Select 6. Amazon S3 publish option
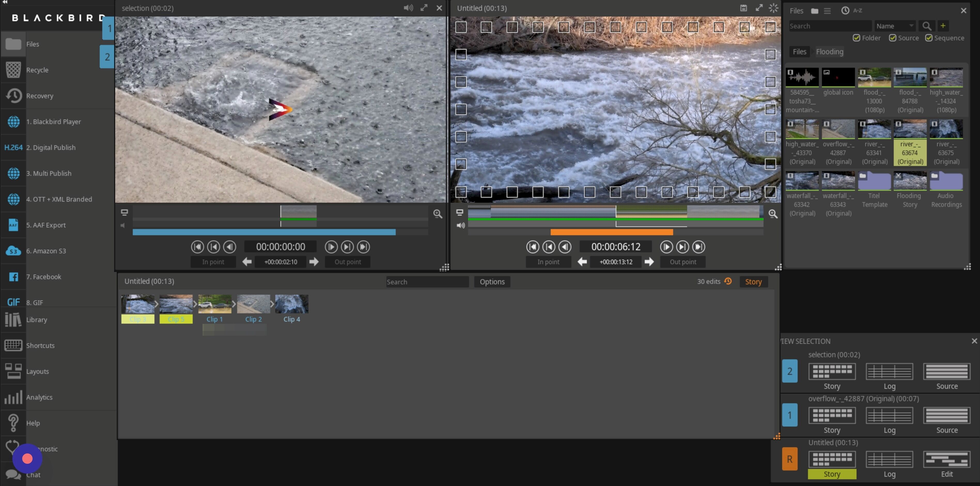The image size is (980, 486). tap(46, 251)
